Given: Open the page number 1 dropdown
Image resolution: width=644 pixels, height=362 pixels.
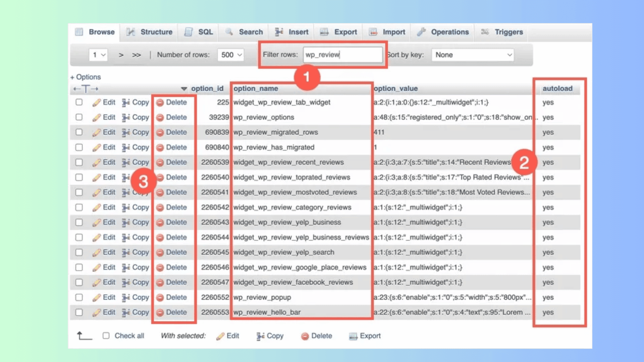Looking at the screenshot, I should click(x=98, y=55).
